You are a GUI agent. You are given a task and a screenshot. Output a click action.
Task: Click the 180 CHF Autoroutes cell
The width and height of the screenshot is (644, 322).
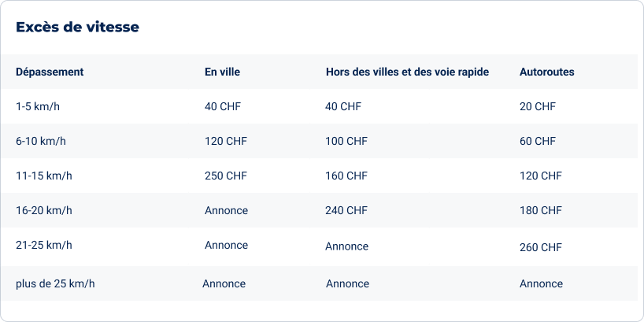point(541,210)
